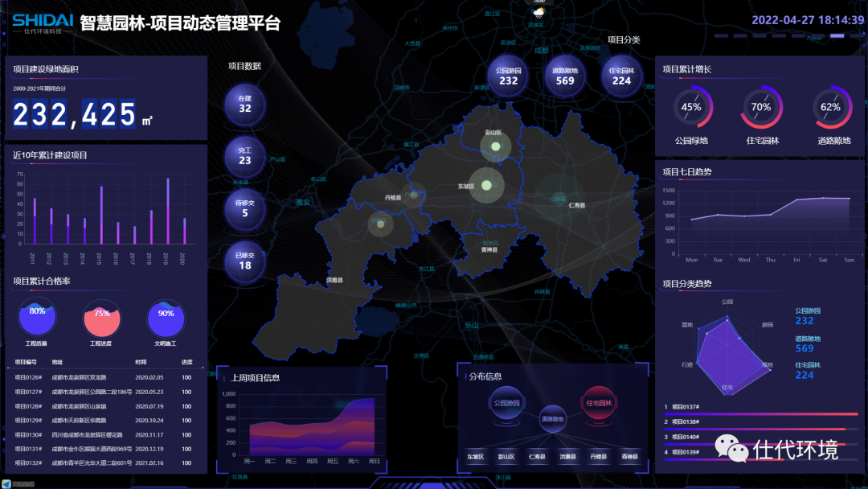This screenshot has height=489, width=868.
Task: Select the highlighted page indicator dash under the clock
Action: point(837,36)
